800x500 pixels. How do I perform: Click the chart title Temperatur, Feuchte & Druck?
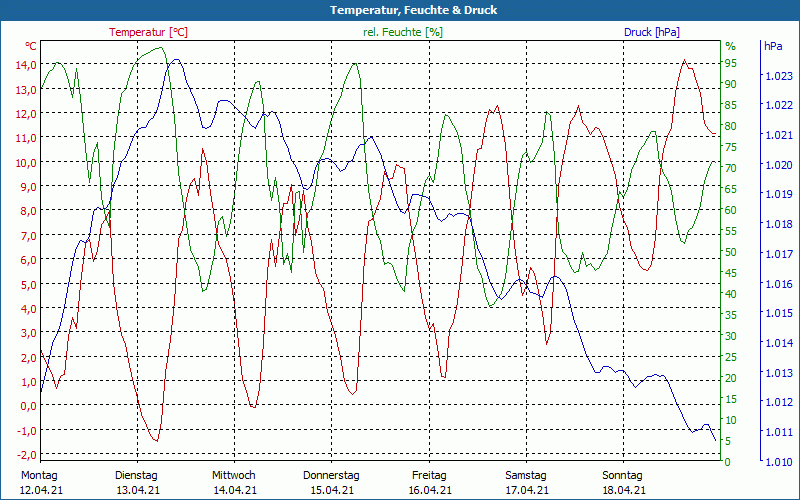pos(400,10)
